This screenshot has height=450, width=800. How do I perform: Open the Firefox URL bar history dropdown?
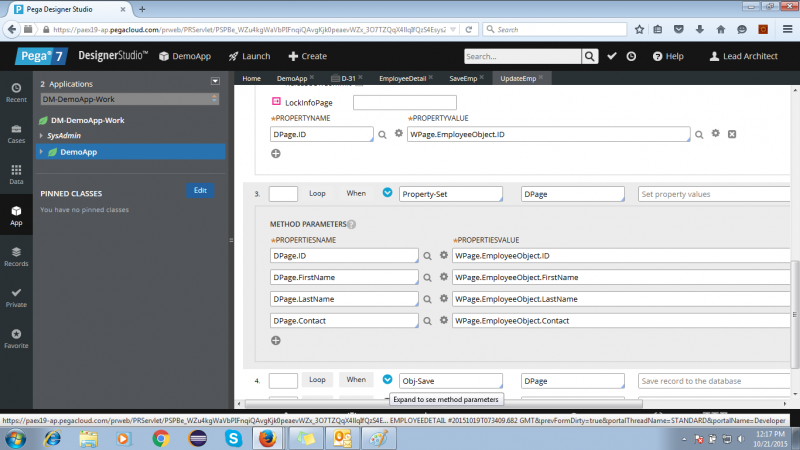point(453,30)
